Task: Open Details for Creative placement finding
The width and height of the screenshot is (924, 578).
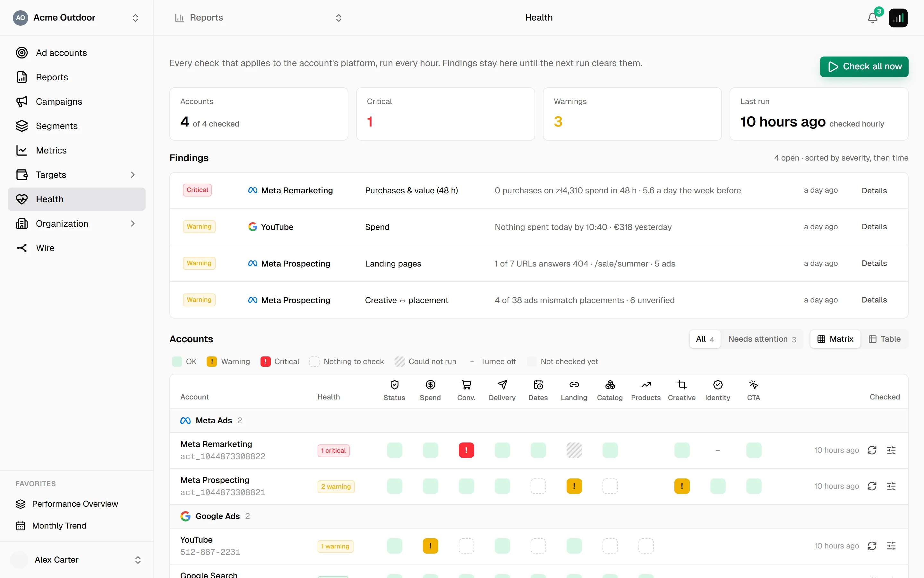Action: tap(874, 300)
